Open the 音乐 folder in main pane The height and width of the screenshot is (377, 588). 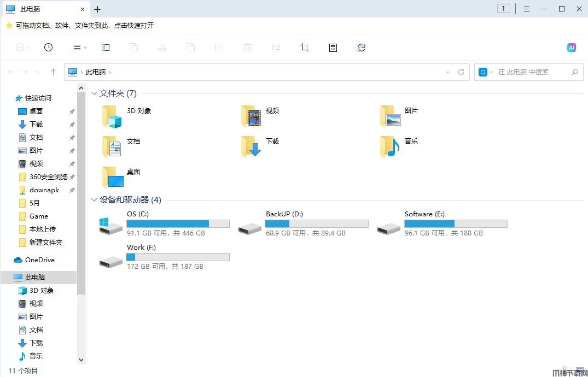point(399,146)
